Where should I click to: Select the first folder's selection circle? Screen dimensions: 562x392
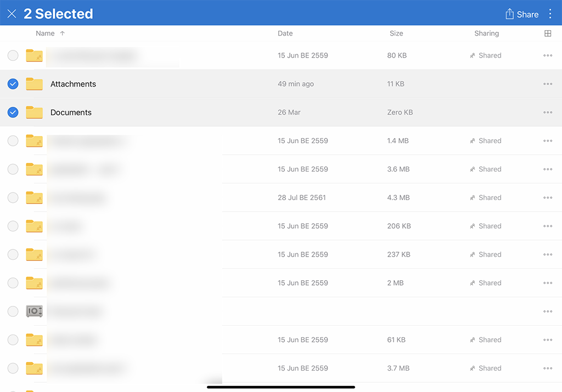(x=13, y=55)
